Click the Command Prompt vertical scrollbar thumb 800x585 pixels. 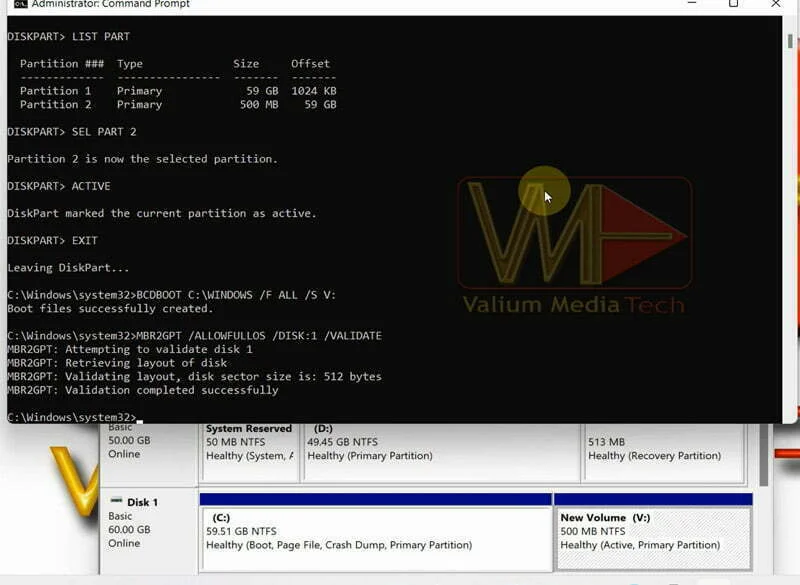pos(790,41)
